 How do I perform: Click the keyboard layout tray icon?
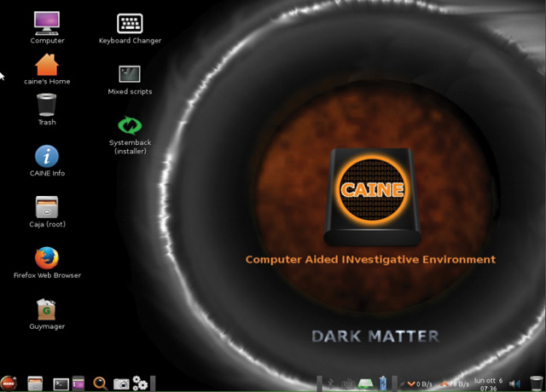tap(348, 384)
